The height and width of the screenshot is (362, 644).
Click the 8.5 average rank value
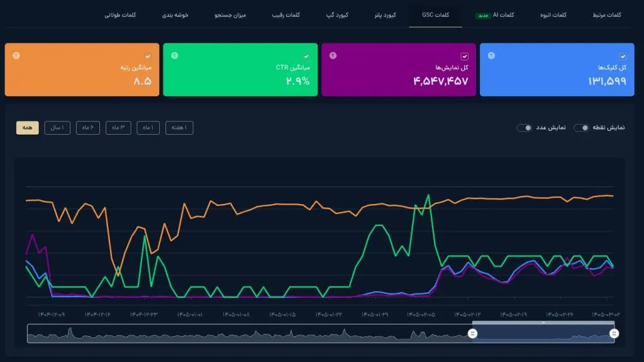pyautogui.click(x=143, y=81)
